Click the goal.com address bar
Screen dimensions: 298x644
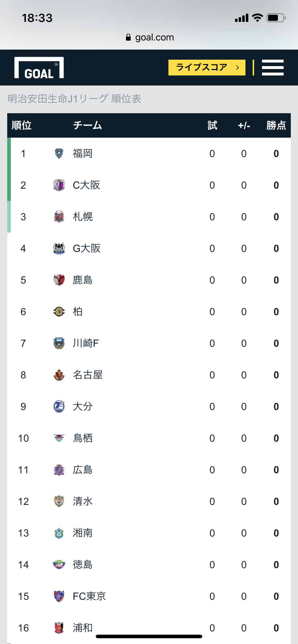pyautogui.click(x=150, y=37)
